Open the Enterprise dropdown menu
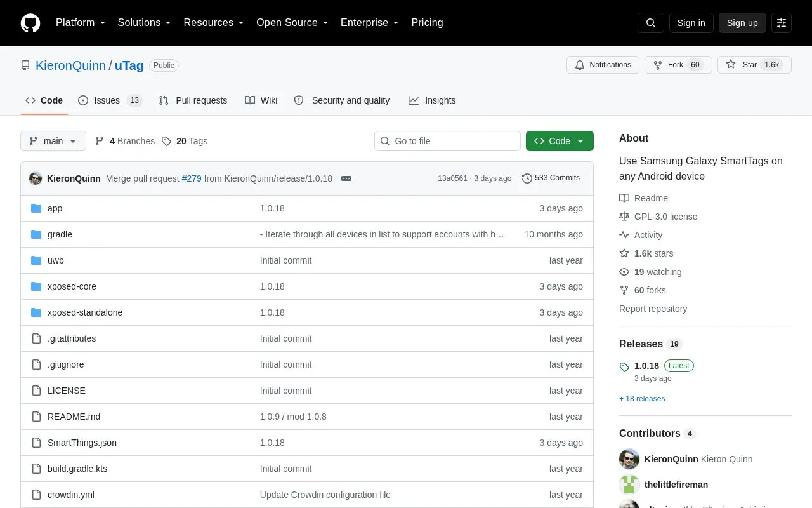Screen dimensions: 812x508 click(x=370, y=23)
